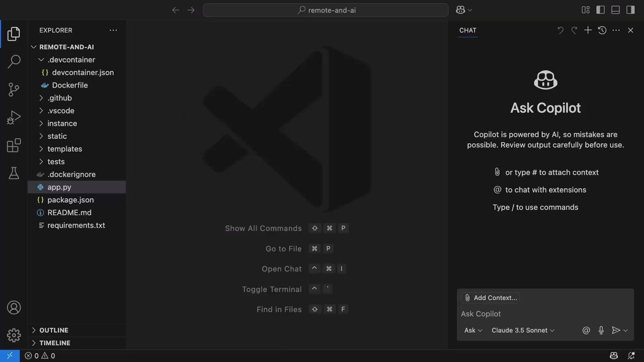Open app.py file
Image resolution: width=644 pixels, height=362 pixels.
(x=76, y=187)
